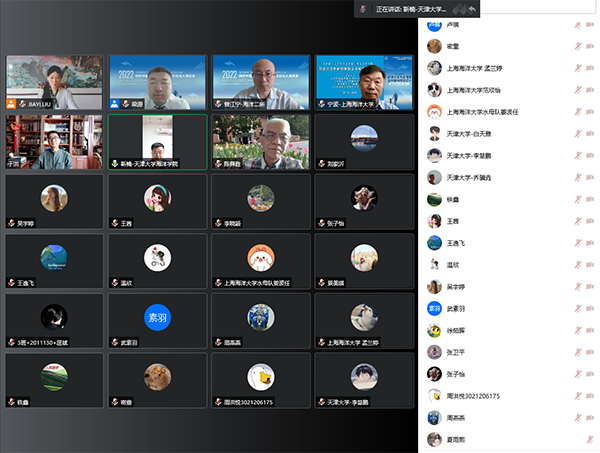Click 武素羽's blue avatar in participant list
This screenshot has height=453, width=600.
coord(434,309)
